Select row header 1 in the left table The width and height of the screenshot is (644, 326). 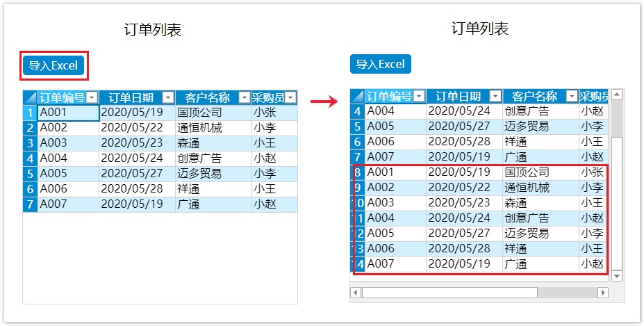[30, 113]
